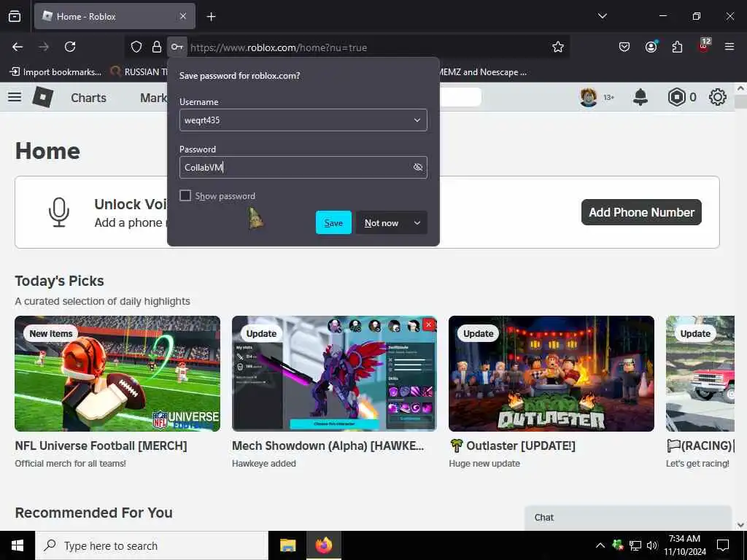Show hidden system tray icons
Screen dimensions: 747x560
pyautogui.click(x=600, y=545)
